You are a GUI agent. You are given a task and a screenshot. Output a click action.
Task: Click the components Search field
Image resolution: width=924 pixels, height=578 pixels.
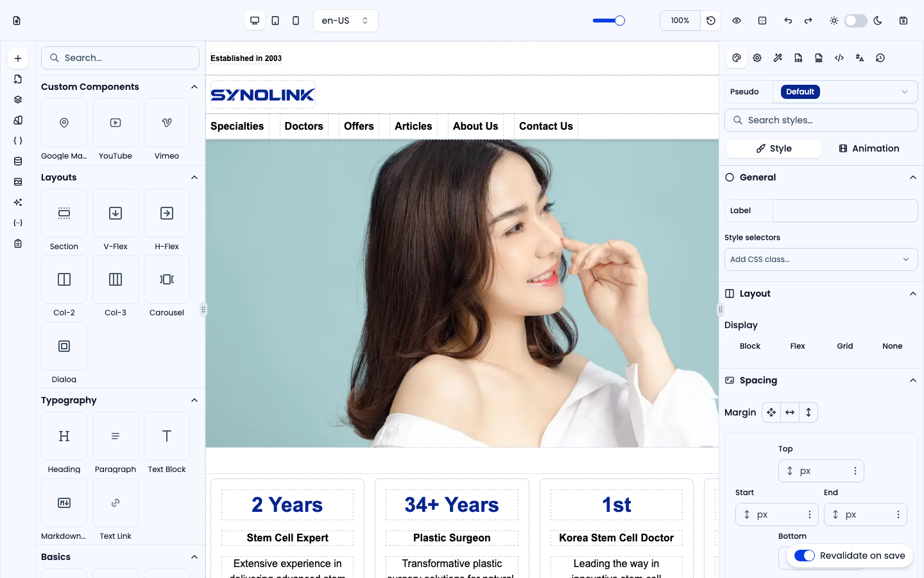[121, 58]
